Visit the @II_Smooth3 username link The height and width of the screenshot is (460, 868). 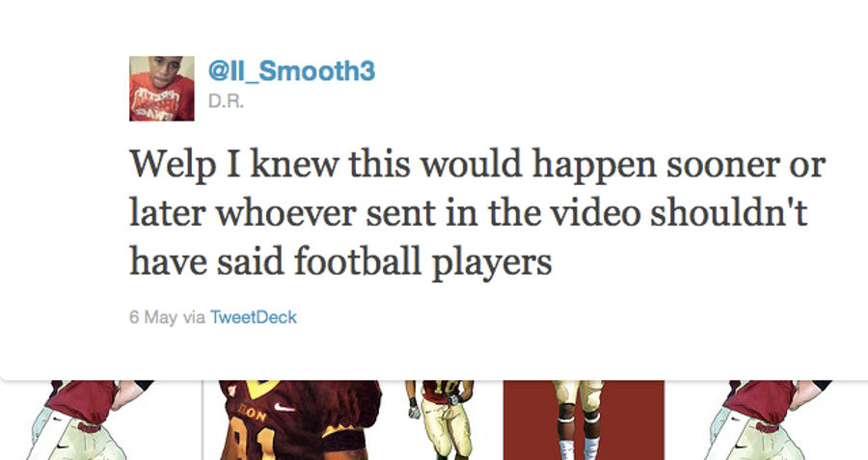point(291,70)
